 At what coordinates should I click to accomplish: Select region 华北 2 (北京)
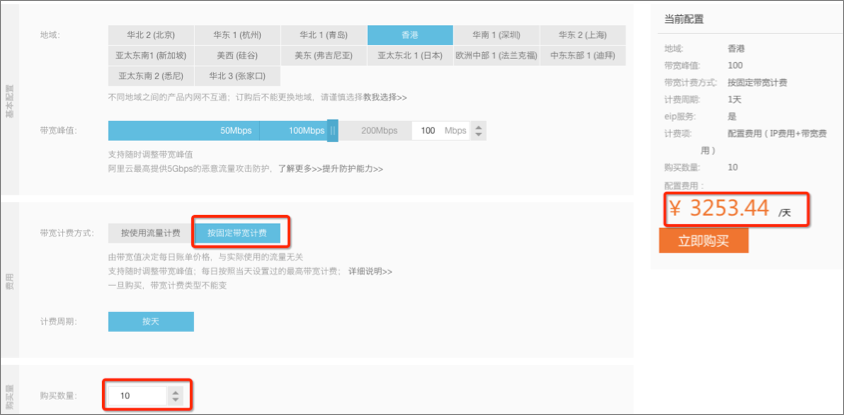click(x=151, y=35)
